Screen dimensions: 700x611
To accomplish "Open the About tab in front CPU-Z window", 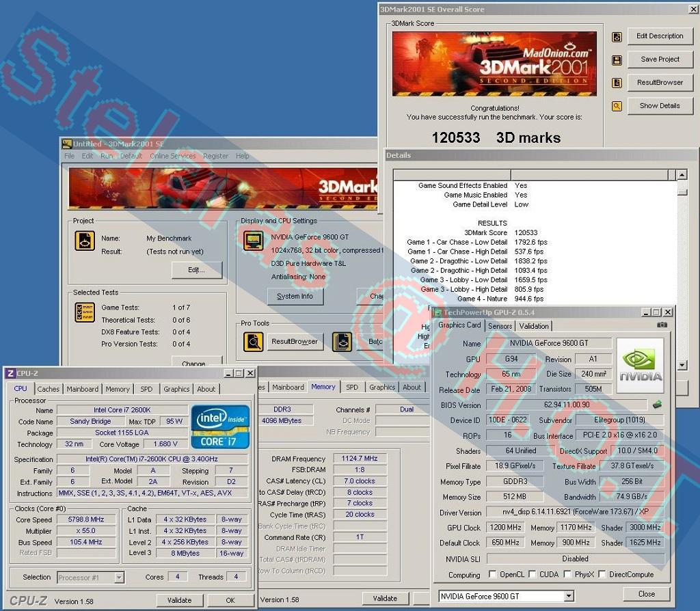I will coord(206,389).
